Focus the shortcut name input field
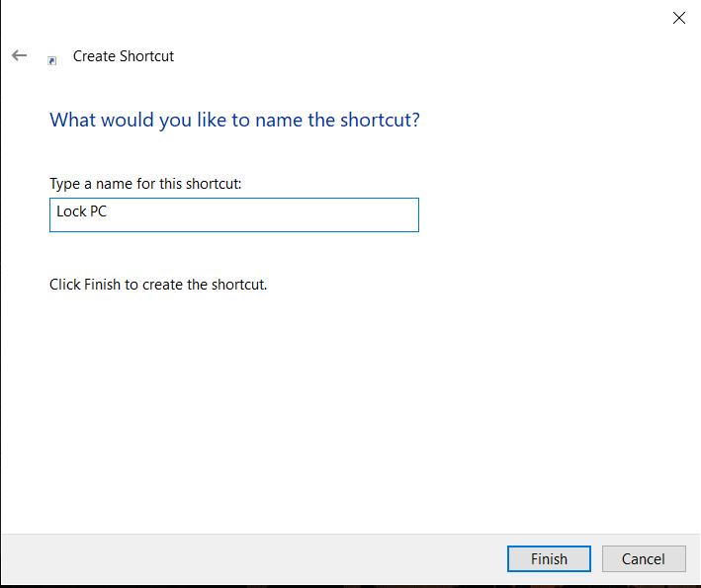Screen dimensions: 701x588 point(233,214)
